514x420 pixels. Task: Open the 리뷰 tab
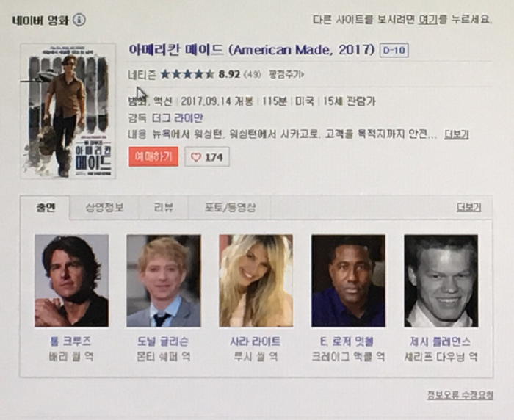[x=163, y=208]
